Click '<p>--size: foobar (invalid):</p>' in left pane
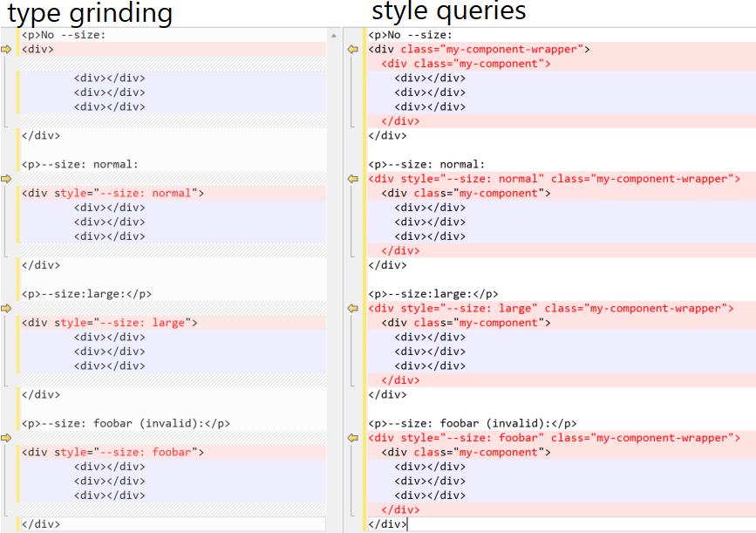The height and width of the screenshot is (533, 756). [126, 423]
